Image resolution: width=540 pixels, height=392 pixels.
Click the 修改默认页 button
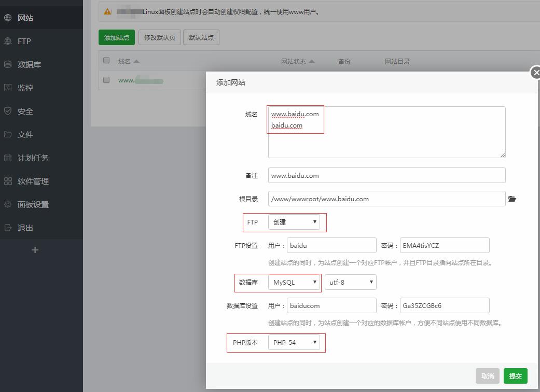click(x=160, y=37)
